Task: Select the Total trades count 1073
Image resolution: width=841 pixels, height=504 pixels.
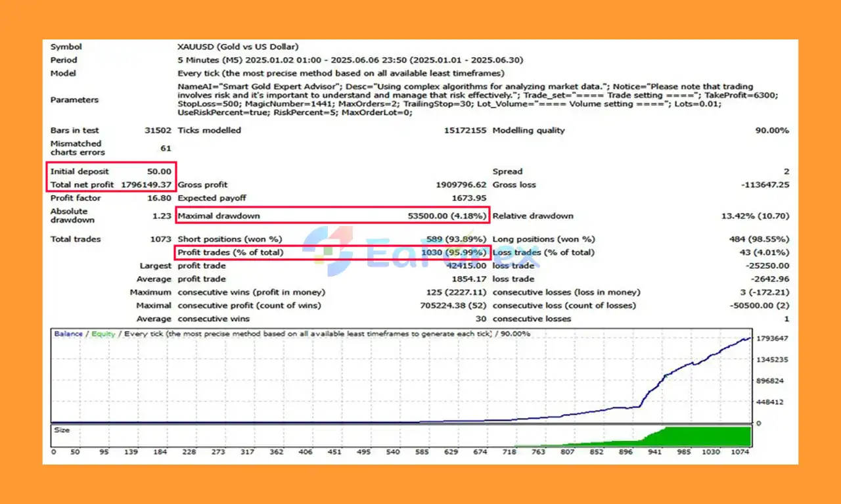Action: 161,239
